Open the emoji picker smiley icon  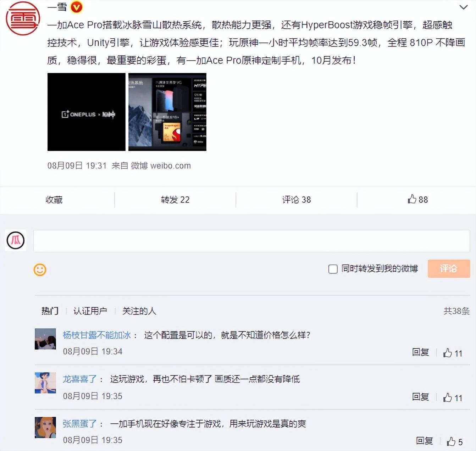(40, 269)
